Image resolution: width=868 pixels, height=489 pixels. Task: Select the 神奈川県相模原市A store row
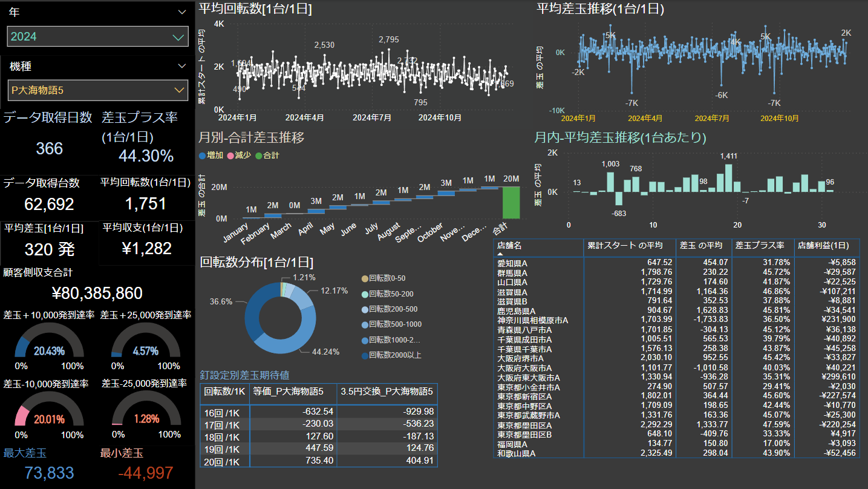[x=532, y=320]
